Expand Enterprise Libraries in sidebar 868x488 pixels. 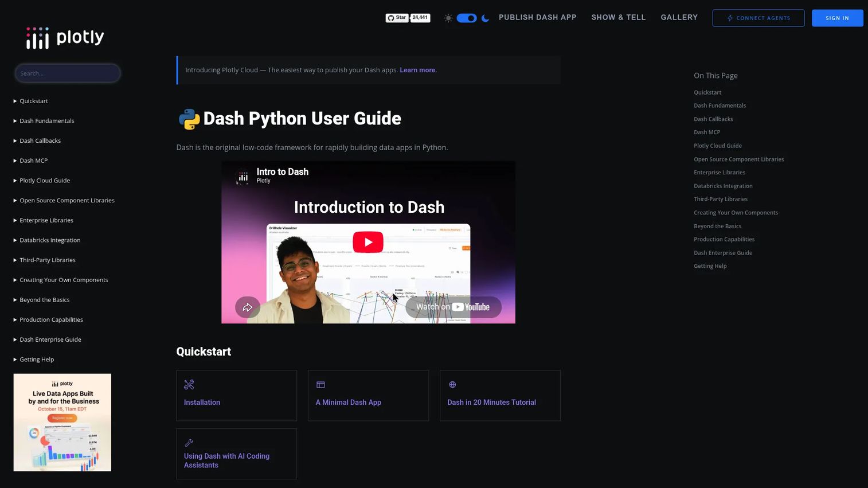pos(43,220)
